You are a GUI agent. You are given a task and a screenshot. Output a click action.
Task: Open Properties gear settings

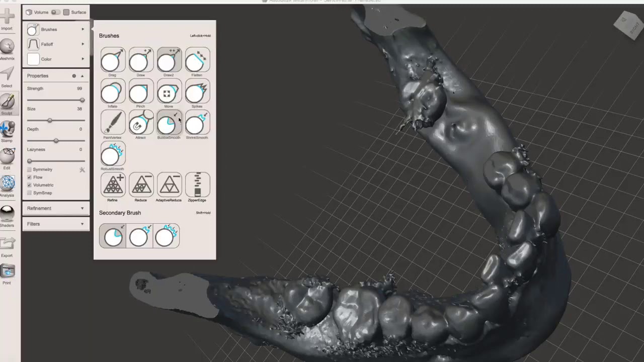[74, 76]
